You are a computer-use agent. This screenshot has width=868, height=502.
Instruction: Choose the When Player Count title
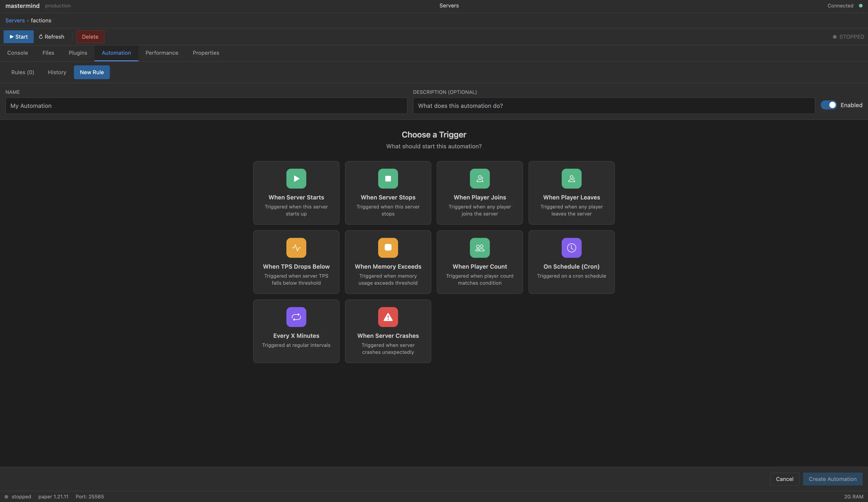coord(480,267)
